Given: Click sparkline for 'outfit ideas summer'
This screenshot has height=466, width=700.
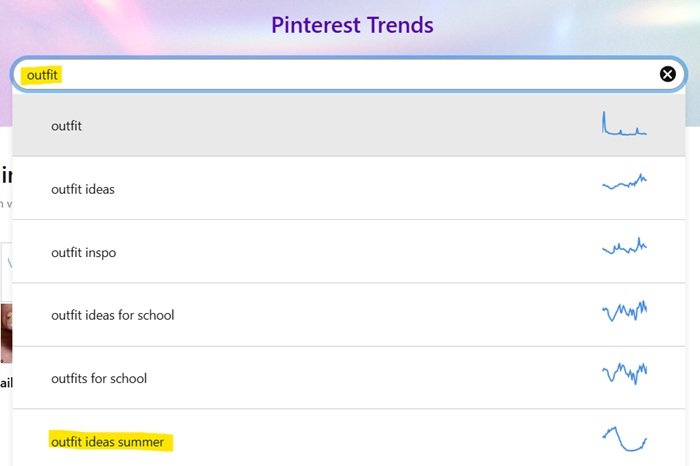Looking at the screenshot, I should (624, 439).
